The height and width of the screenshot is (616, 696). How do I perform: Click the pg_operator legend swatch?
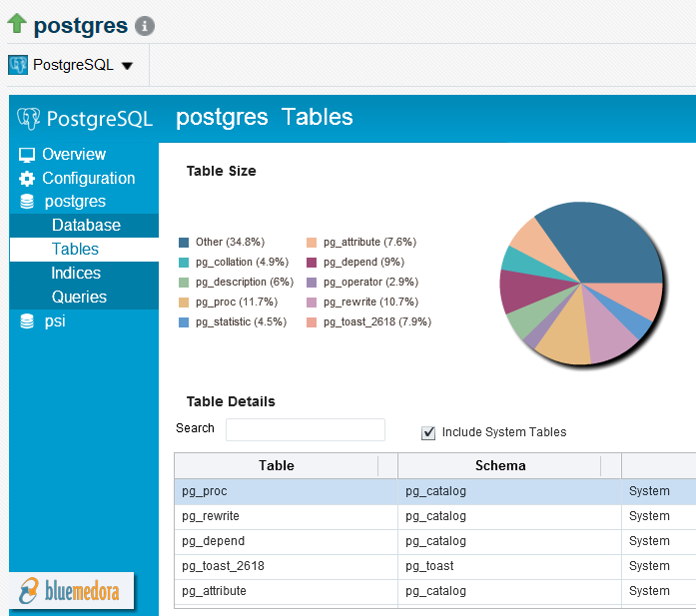[312, 283]
